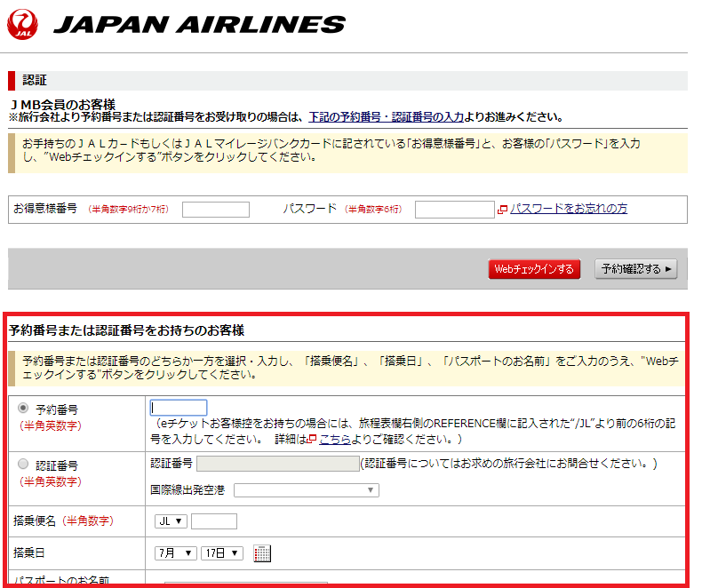The height and width of the screenshot is (588, 702).
Task: Click external-link icon beside こちら
Action: coord(312,439)
